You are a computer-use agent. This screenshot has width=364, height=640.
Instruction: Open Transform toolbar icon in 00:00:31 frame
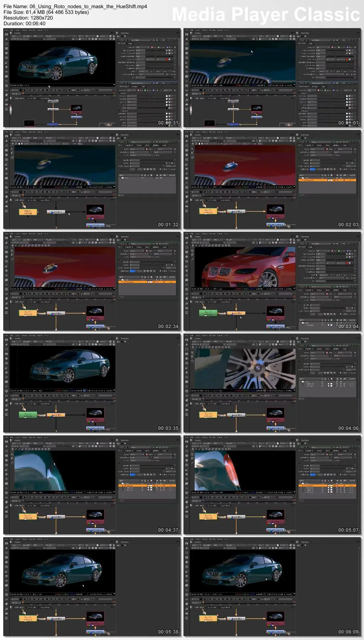tap(6, 72)
